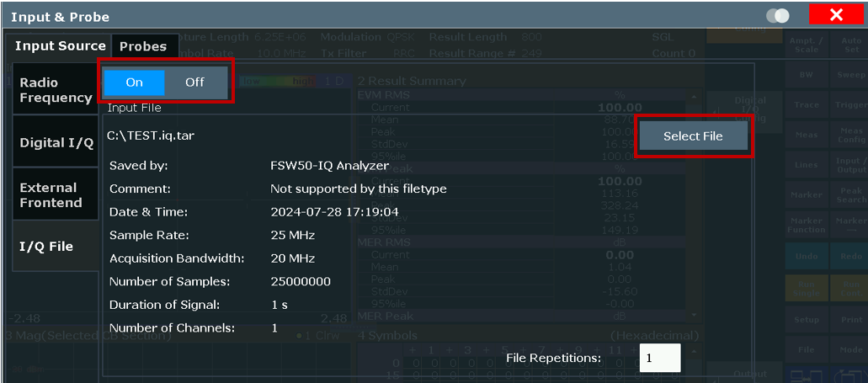Open the Probes tab
Image resolution: width=868 pixels, height=383 pixels.
[x=143, y=46]
